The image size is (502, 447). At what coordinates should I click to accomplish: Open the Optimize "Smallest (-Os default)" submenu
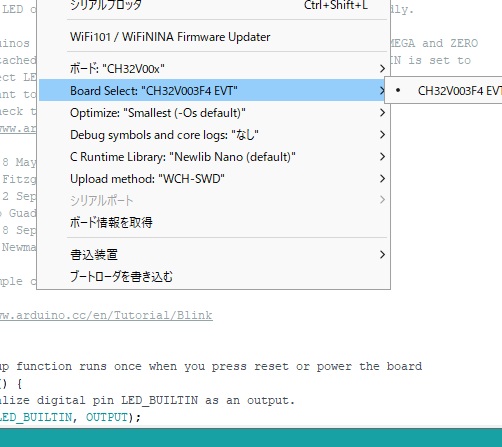click(213, 113)
